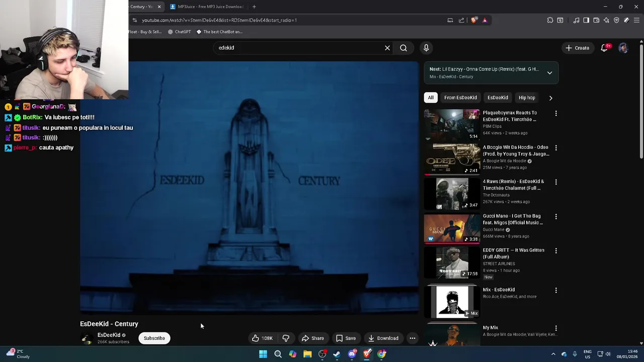This screenshot has width=644, height=362.
Task: Save the video to a playlist
Action: point(346,338)
